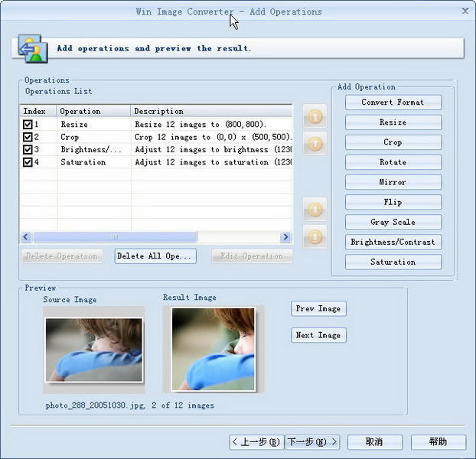Add a Gray Scale operation
Screen dimensions: 476x459
[393, 222]
